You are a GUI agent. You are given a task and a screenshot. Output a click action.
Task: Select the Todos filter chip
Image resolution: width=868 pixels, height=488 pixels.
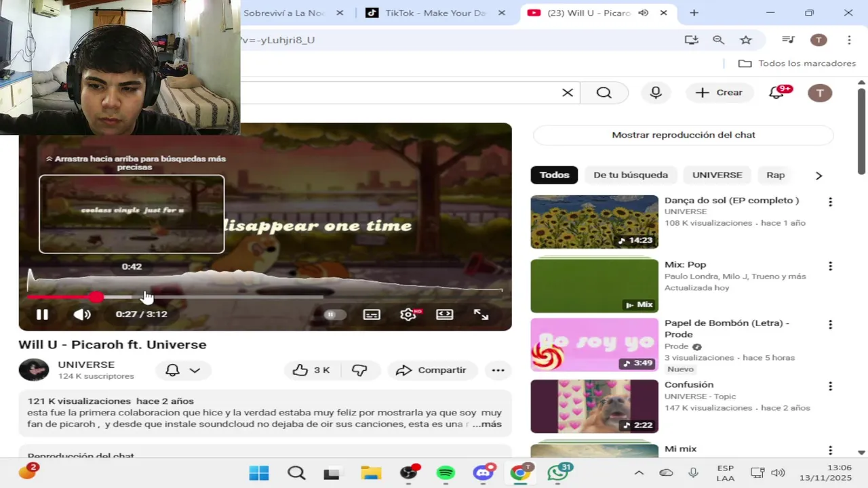point(554,175)
